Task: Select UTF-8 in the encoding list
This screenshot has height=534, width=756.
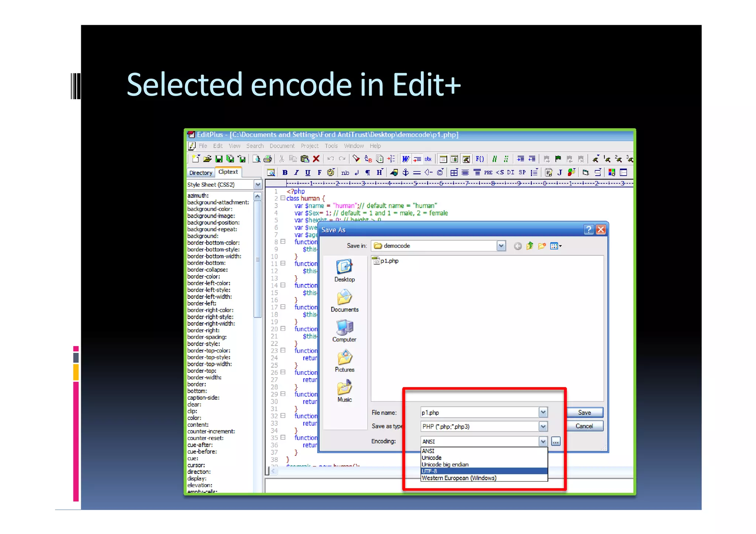Action: [484, 471]
